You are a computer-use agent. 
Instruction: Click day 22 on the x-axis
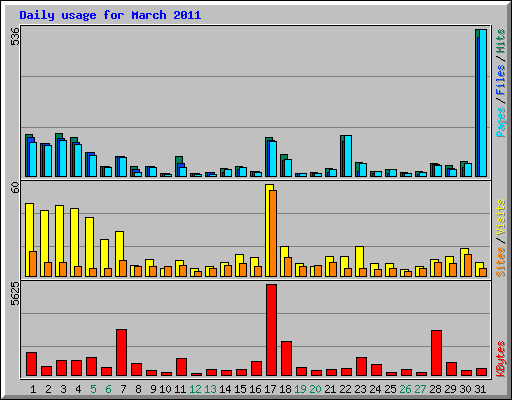click(345, 389)
